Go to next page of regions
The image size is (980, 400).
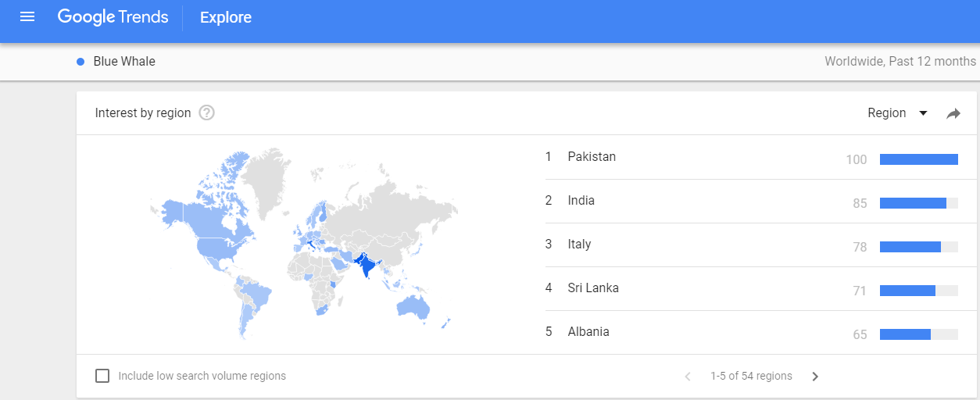(815, 377)
